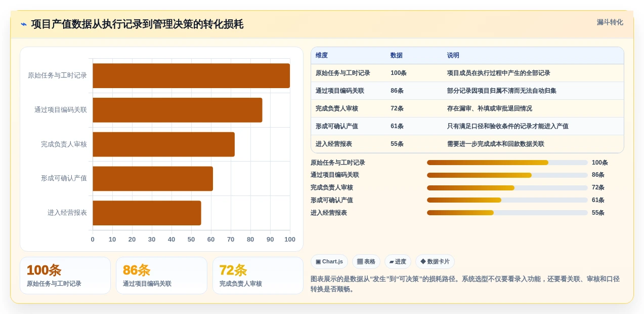Click the table cell 完成负责人审核

pyautogui.click(x=337, y=108)
